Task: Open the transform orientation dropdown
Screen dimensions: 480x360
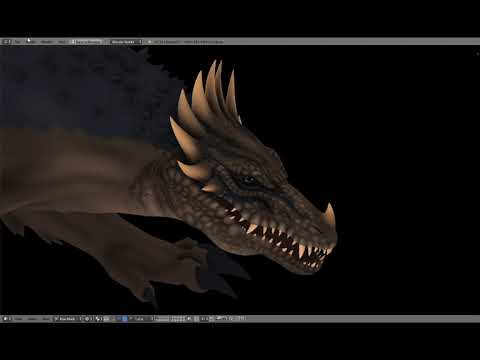Action: [143, 319]
